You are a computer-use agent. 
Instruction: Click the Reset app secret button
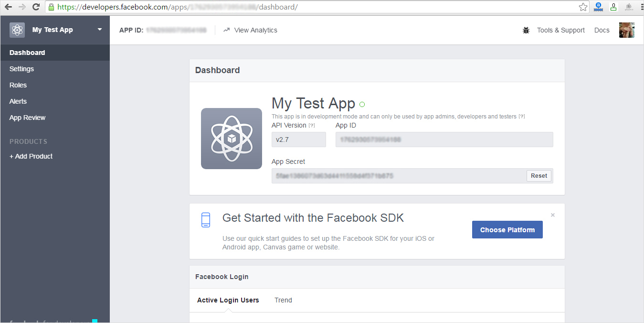539,176
